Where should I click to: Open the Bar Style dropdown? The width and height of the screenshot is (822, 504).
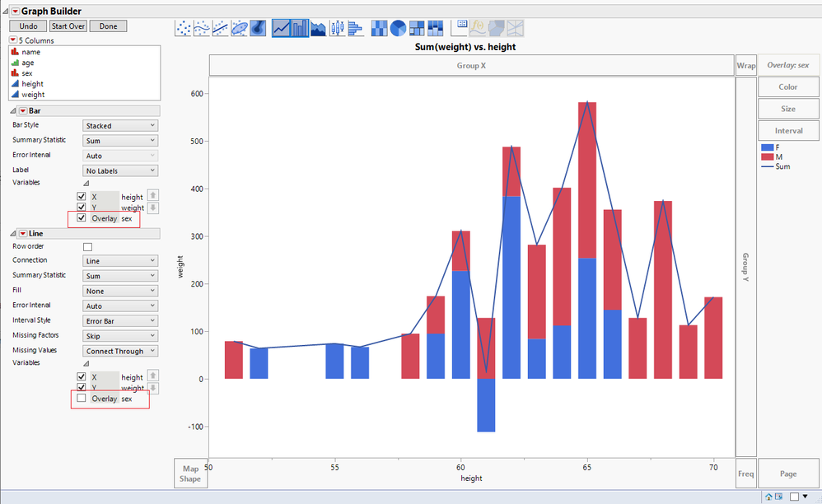(120, 126)
